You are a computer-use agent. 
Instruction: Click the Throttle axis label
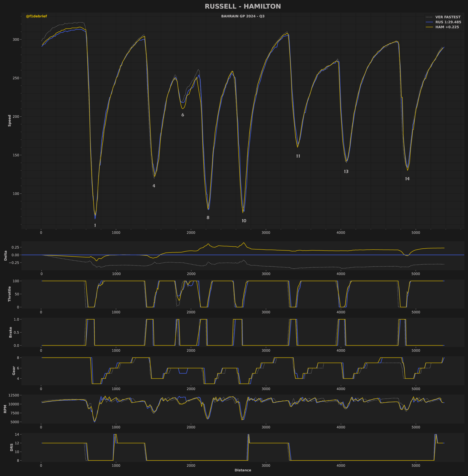point(10,294)
